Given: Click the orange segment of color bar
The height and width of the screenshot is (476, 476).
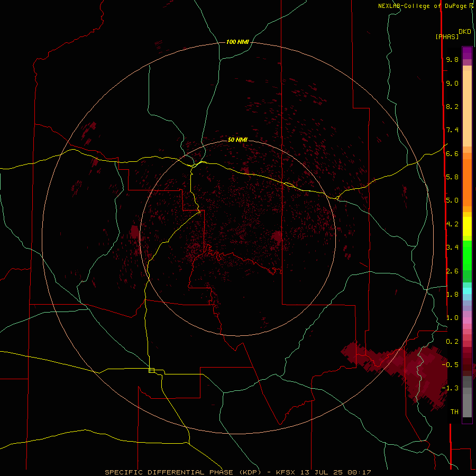Looking at the screenshot, I should tap(467, 182).
